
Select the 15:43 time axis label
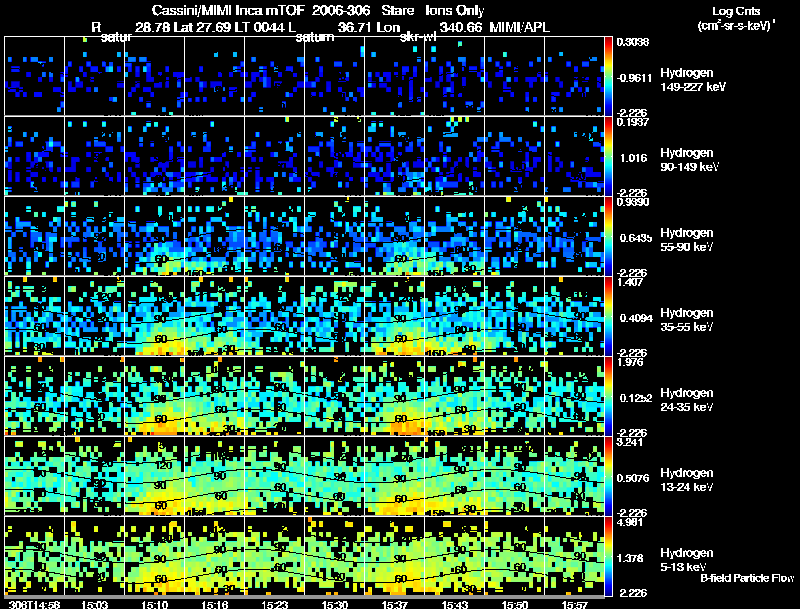point(455,605)
